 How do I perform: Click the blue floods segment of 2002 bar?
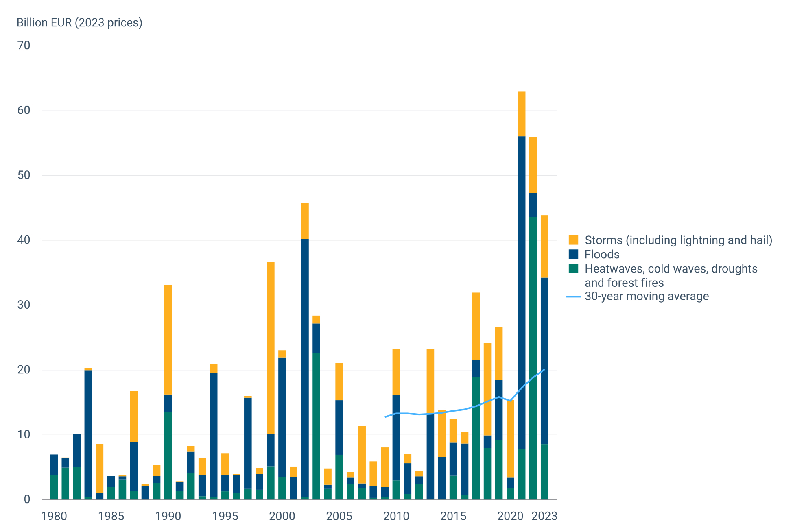point(305,368)
